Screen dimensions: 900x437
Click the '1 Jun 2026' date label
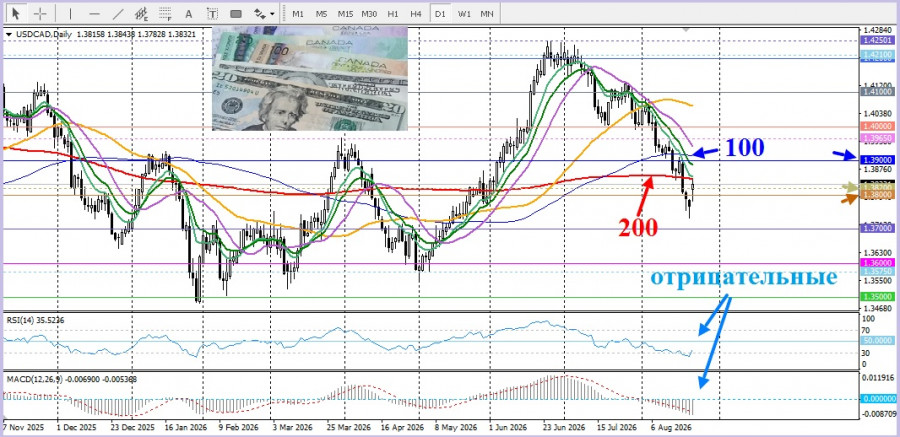pyautogui.click(x=508, y=428)
